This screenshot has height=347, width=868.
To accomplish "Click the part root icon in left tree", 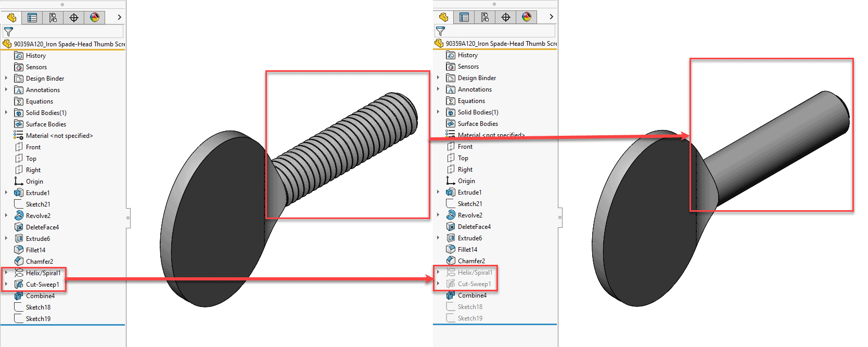I will click(x=7, y=44).
